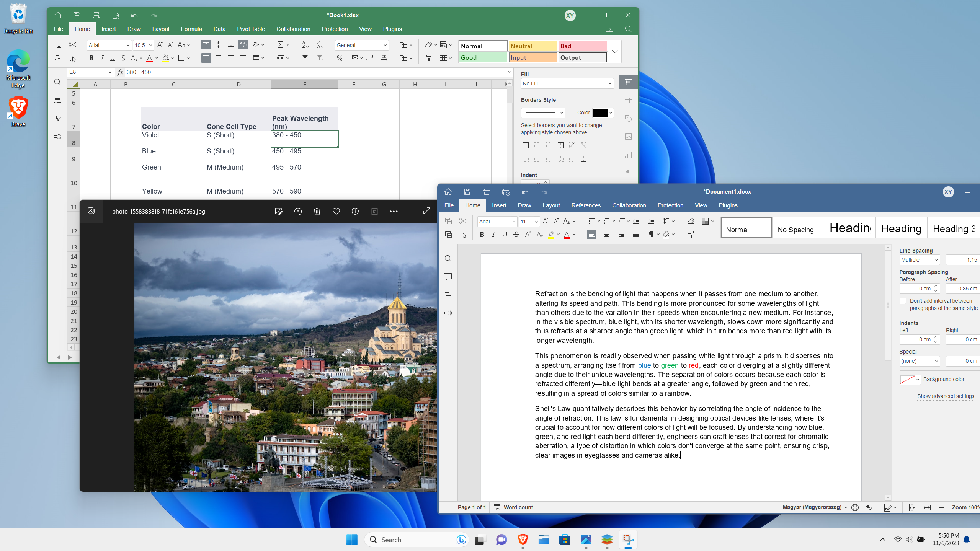980x551 pixels.
Task: Click the document print icon in title bar
Action: (487, 192)
